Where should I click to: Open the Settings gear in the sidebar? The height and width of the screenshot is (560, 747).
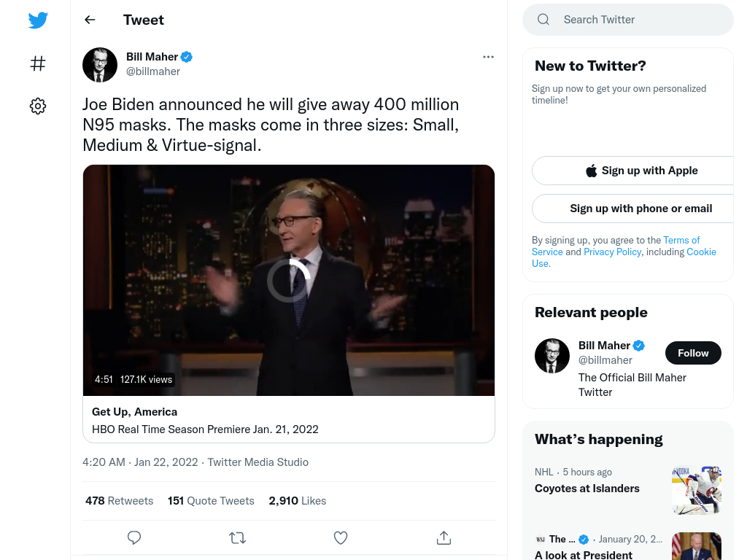[38, 106]
